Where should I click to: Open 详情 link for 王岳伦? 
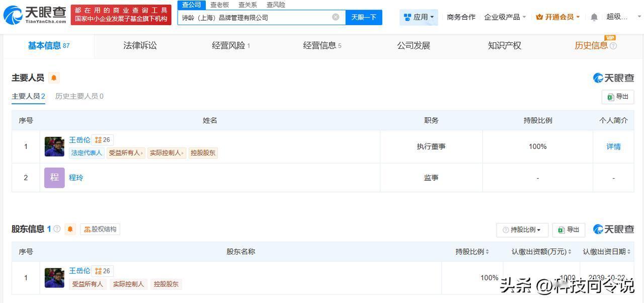pyautogui.click(x=613, y=146)
